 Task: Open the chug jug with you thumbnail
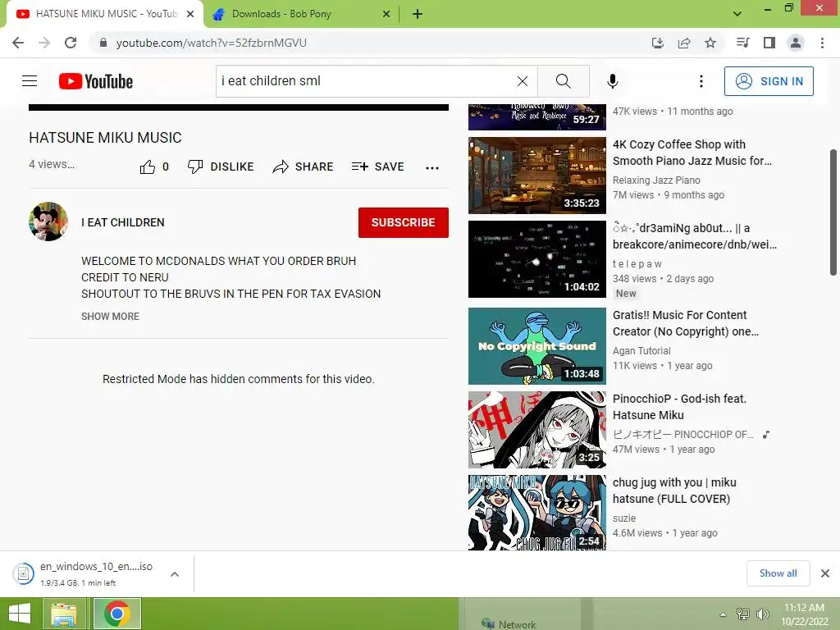tap(536, 513)
